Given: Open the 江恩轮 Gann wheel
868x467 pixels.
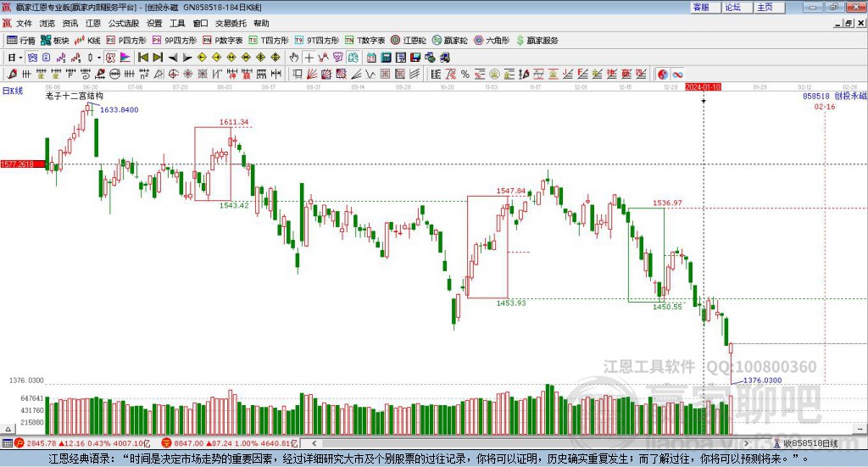Looking at the screenshot, I should click(409, 41).
